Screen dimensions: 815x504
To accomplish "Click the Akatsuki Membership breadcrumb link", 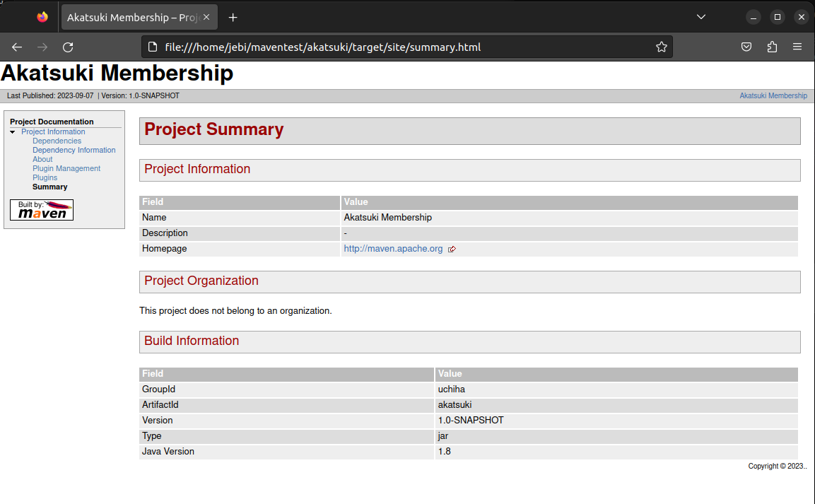I will [x=773, y=95].
